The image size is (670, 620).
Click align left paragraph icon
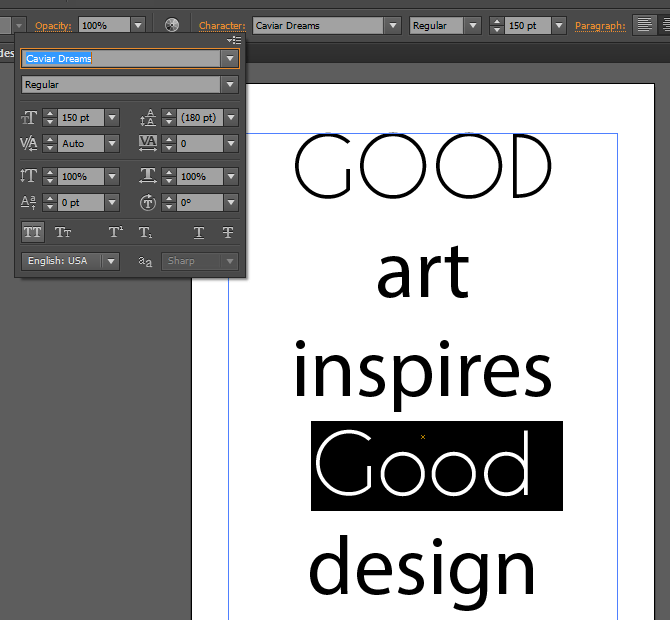(x=645, y=25)
